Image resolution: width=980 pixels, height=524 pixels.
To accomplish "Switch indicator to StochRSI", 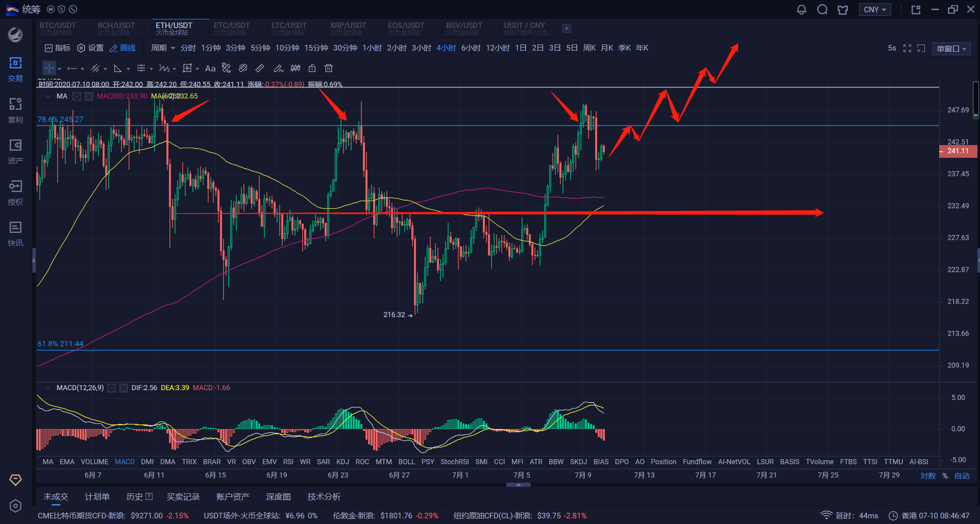I will click(455, 462).
